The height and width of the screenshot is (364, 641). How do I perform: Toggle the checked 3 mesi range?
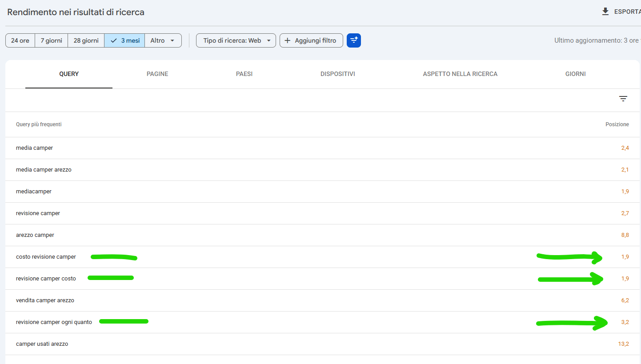pyautogui.click(x=125, y=40)
